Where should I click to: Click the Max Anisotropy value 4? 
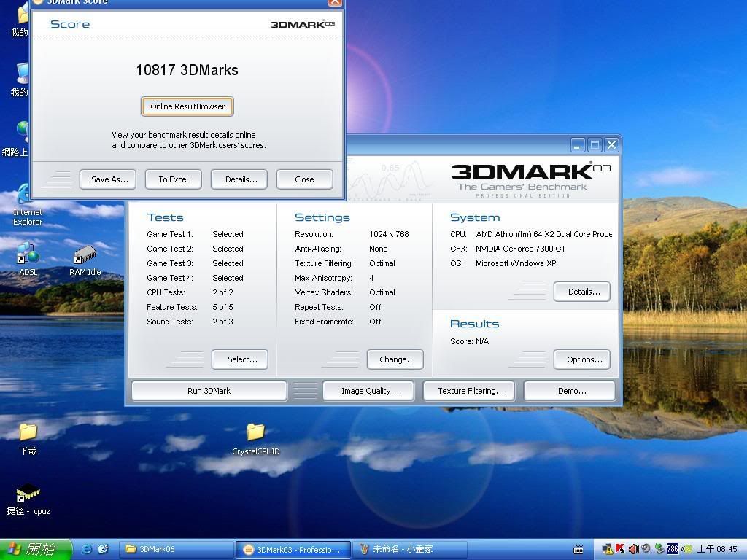(x=371, y=278)
